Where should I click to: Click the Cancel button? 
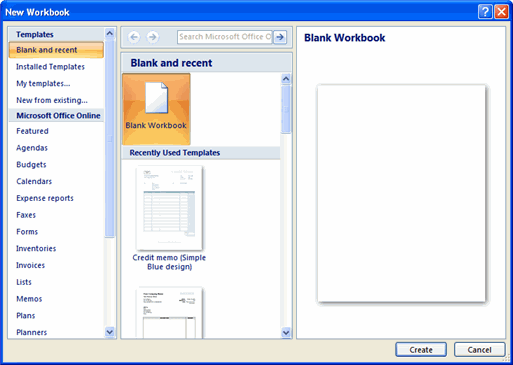(x=479, y=350)
